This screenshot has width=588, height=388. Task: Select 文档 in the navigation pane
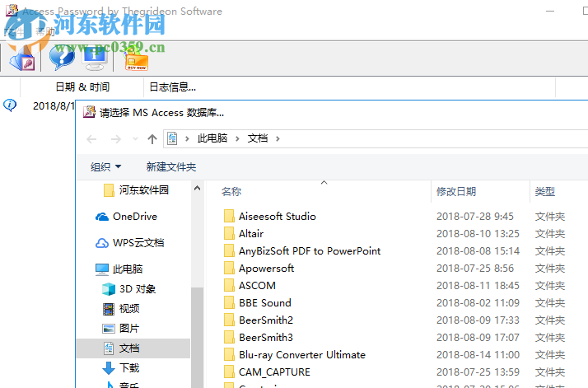[133, 348]
